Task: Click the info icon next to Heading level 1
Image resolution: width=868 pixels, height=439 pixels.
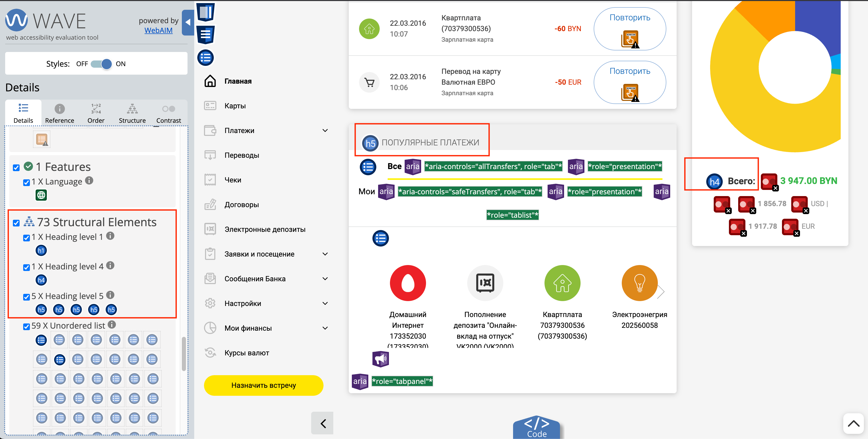Action: tap(110, 236)
